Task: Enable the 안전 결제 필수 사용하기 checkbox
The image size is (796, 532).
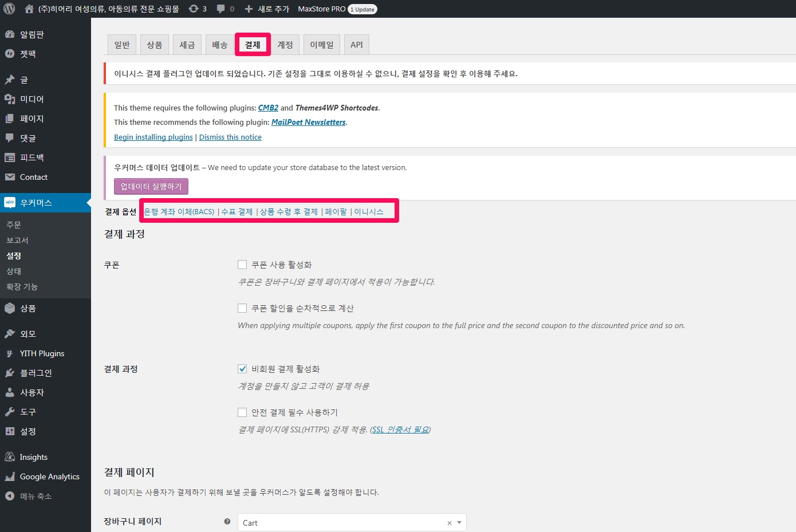Action: click(242, 412)
